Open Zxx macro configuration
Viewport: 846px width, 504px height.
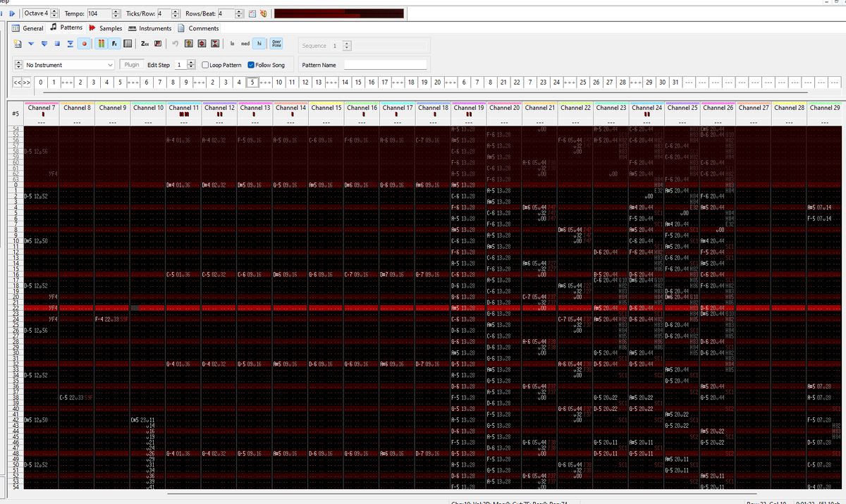pos(145,44)
